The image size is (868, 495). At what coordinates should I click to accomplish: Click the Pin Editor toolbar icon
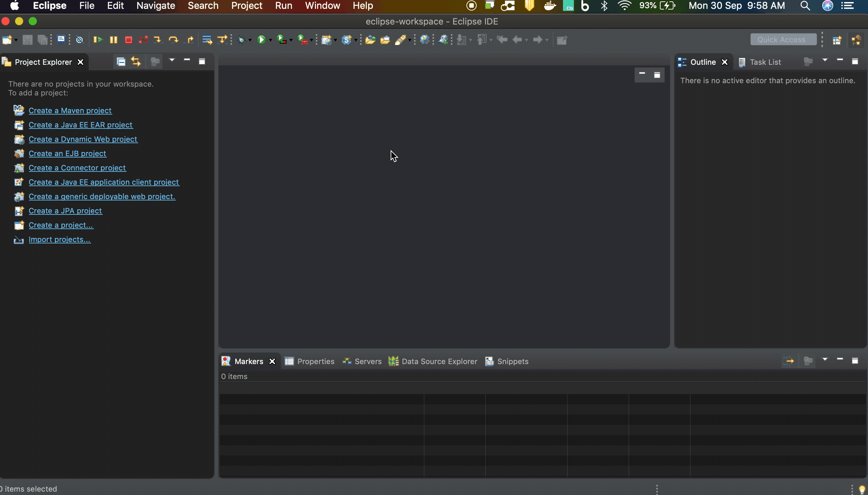(x=562, y=40)
